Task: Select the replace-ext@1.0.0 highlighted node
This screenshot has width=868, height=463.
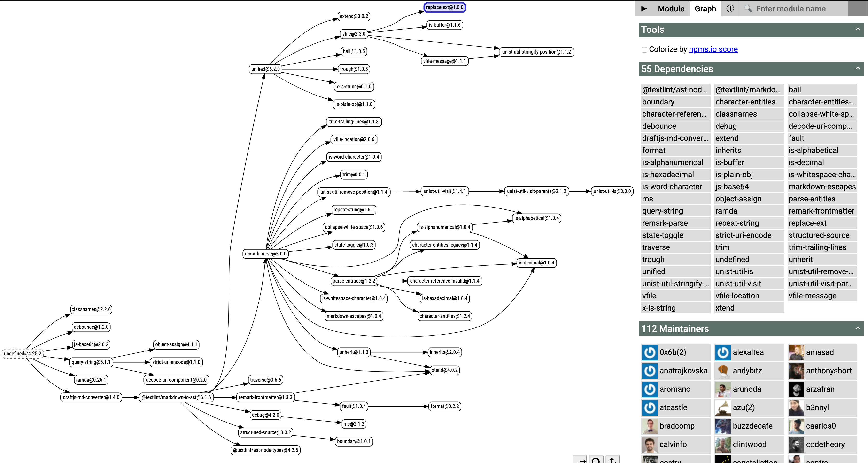Action: tap(444, 7)
